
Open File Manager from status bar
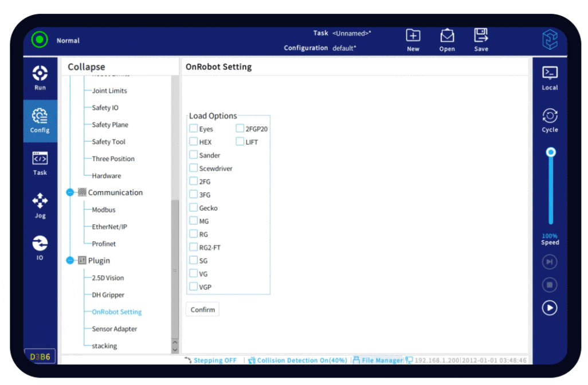click(x=378, y=360)
